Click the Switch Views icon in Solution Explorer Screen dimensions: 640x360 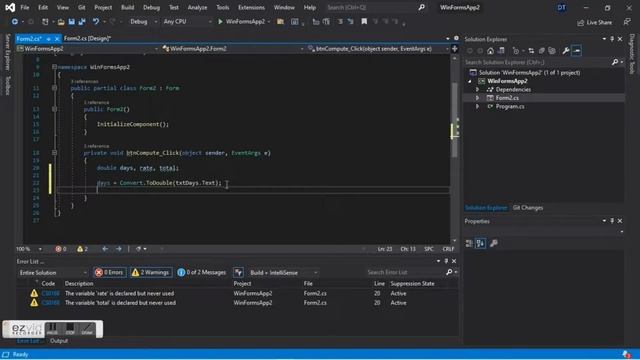(501, 51)
